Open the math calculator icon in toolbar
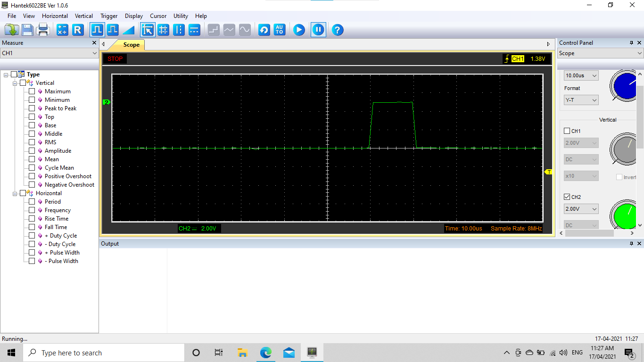This screenshot has width=644, height=362. tap(62, 30)
